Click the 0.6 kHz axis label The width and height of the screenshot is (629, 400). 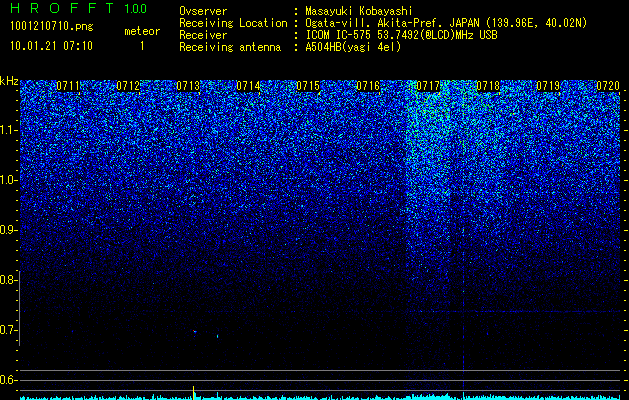7,380
